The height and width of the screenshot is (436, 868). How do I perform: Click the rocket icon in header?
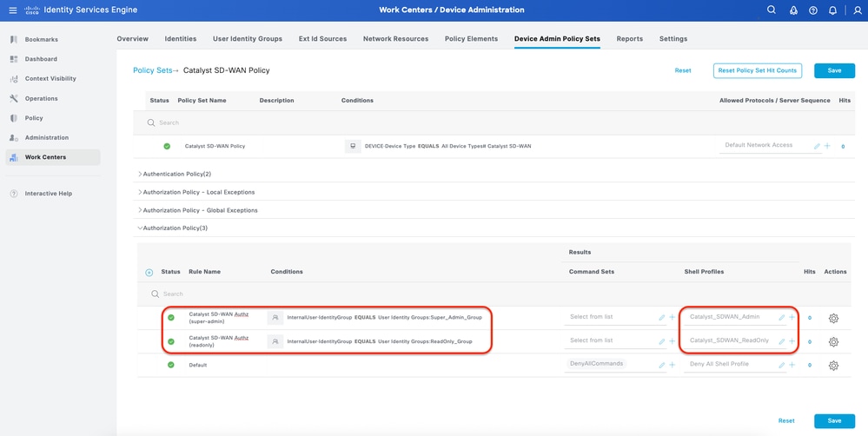792,10
